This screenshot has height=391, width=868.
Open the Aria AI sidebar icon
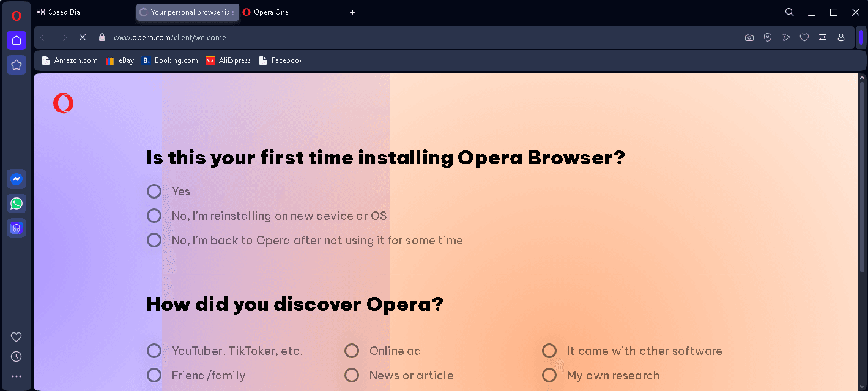(17, 228)
